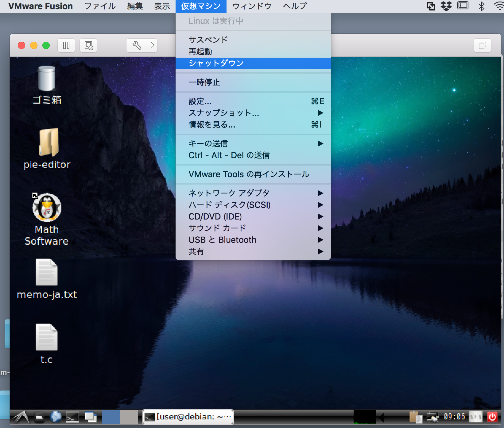Open the 表示 menu
This screenshot has height=428, width=504.
(x=162, y=6)
